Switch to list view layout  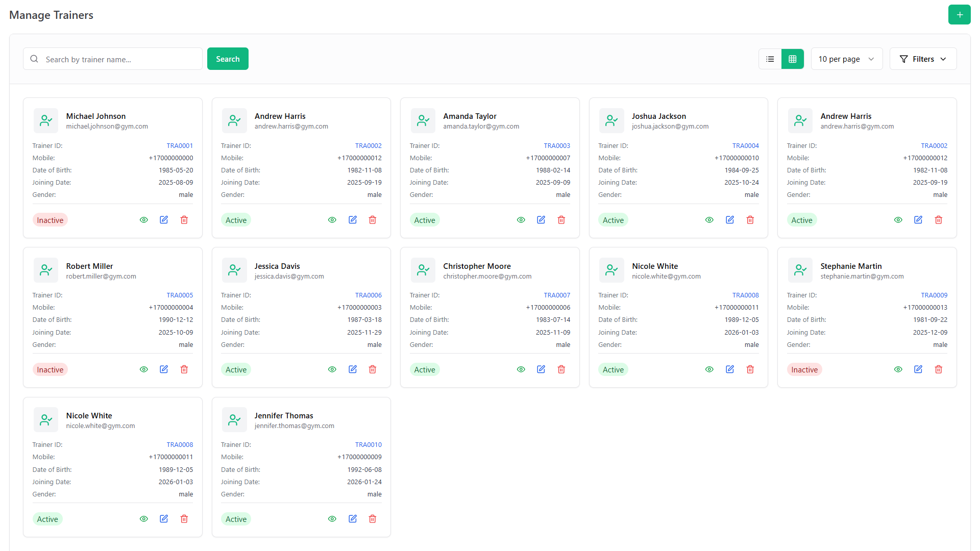pyautogui.click(x=770, y=59)
